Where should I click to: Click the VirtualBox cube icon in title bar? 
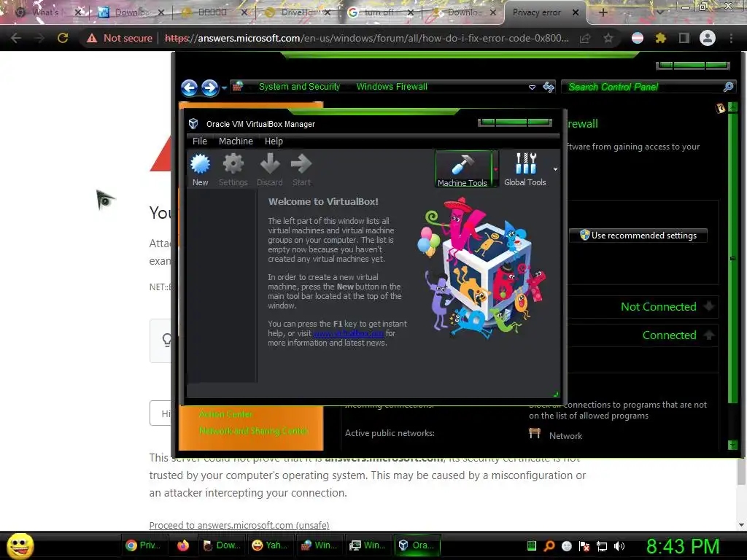[193, 124]
